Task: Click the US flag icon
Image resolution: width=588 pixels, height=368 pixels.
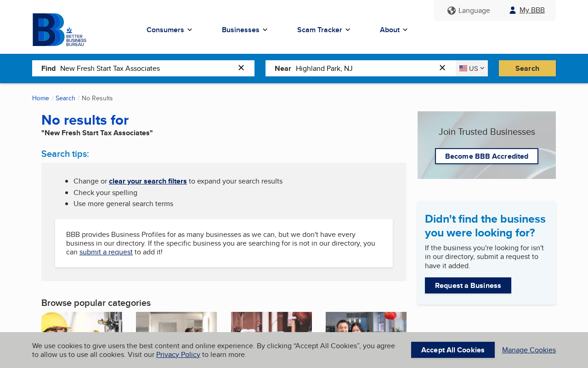Action: [x=463, y=69]
